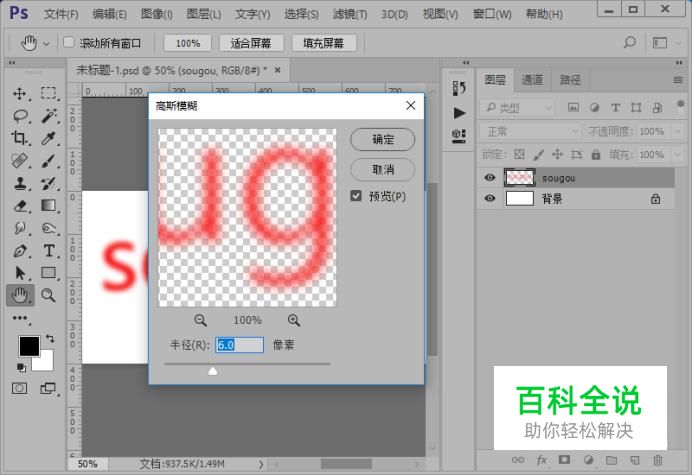Select the Healing Brush tool

point(19,161)
